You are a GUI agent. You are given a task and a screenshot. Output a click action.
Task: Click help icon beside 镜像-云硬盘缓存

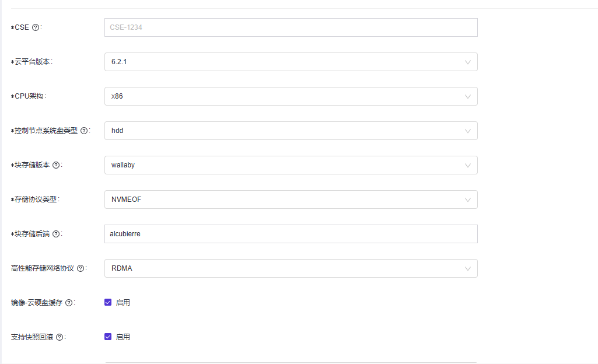(69, 303)
